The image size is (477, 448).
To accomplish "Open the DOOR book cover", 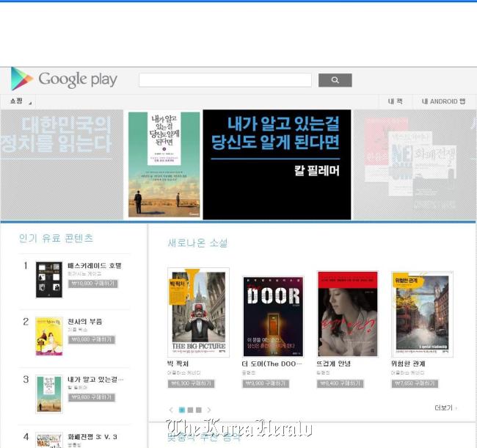I will pos(273,317).
